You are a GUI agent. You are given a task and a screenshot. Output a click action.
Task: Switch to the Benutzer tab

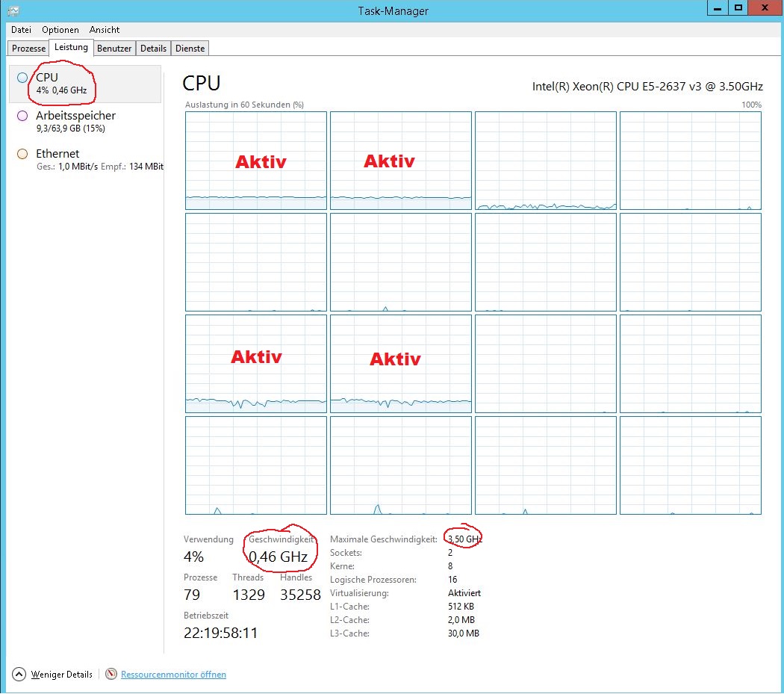pyautogui.click(x=114, y=49)
